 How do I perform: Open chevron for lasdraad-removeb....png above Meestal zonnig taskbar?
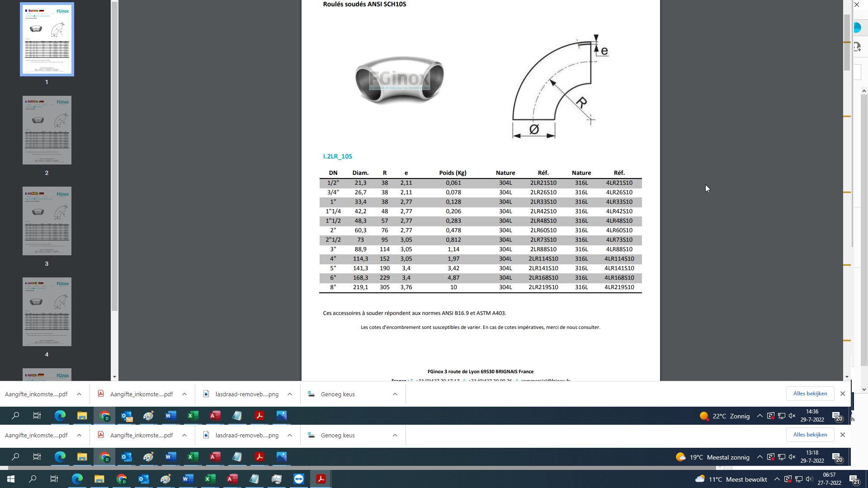click(x=290, y=435)
